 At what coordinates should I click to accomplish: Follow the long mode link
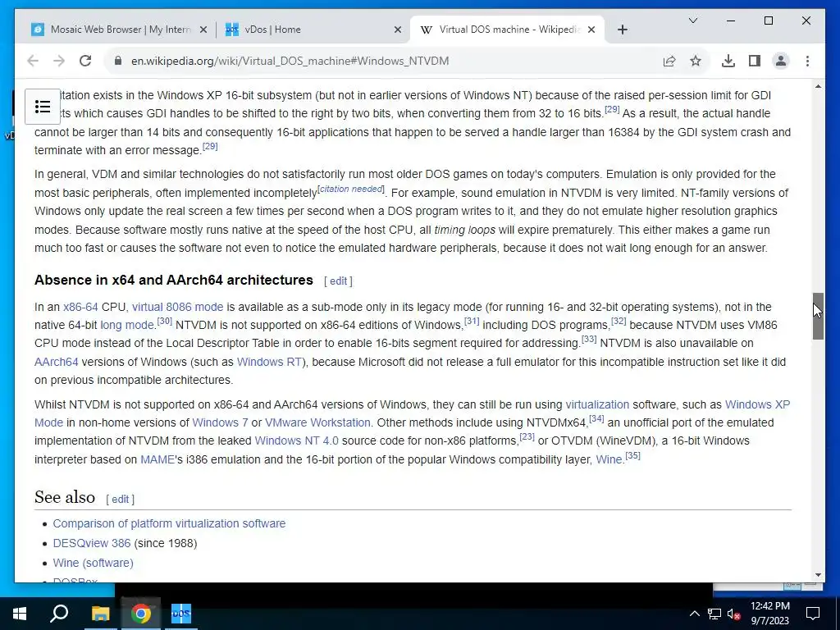pos(127,325)
